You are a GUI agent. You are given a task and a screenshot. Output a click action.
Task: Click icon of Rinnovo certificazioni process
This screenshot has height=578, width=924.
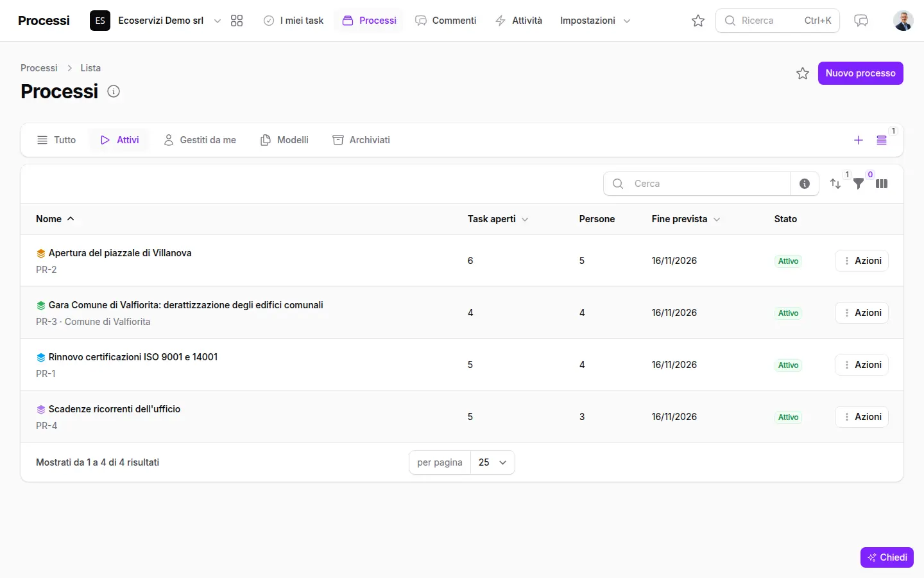click(x=41, y=357)
